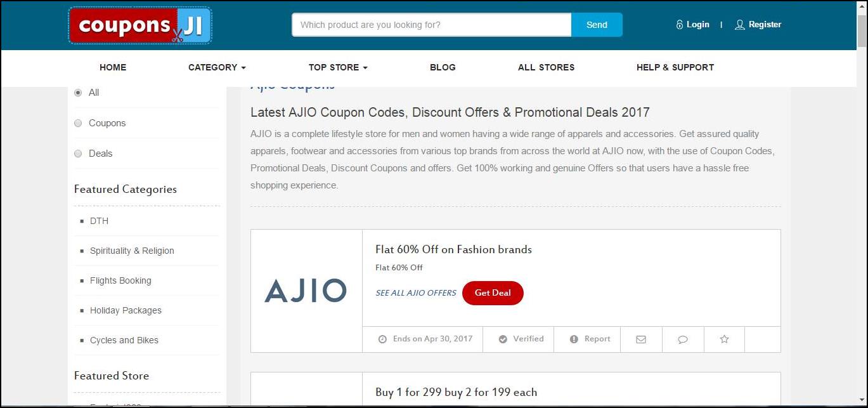Click the Latest AJIO Coupon Codes heading

coord(450,112)
